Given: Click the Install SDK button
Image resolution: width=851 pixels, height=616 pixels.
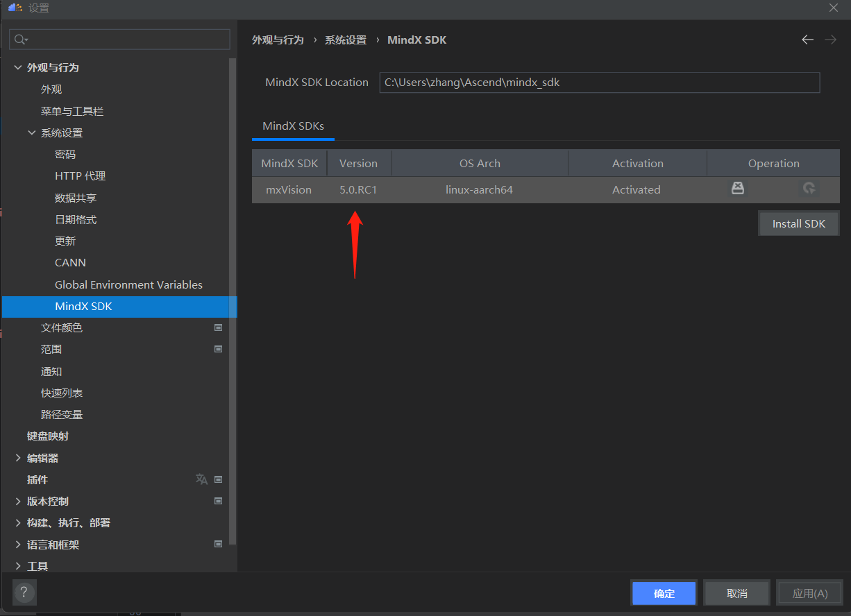Looking at the screenshot, I should click(799, 224).
